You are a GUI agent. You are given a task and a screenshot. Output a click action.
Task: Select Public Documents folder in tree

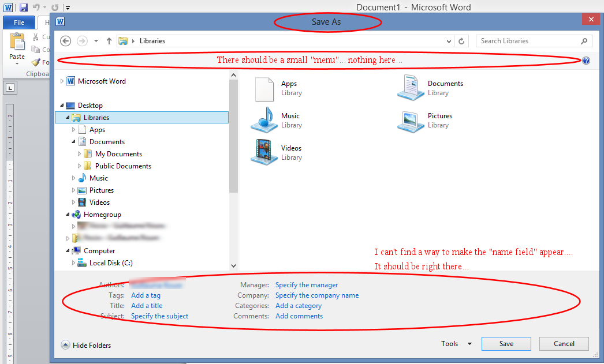coord(123,166)
